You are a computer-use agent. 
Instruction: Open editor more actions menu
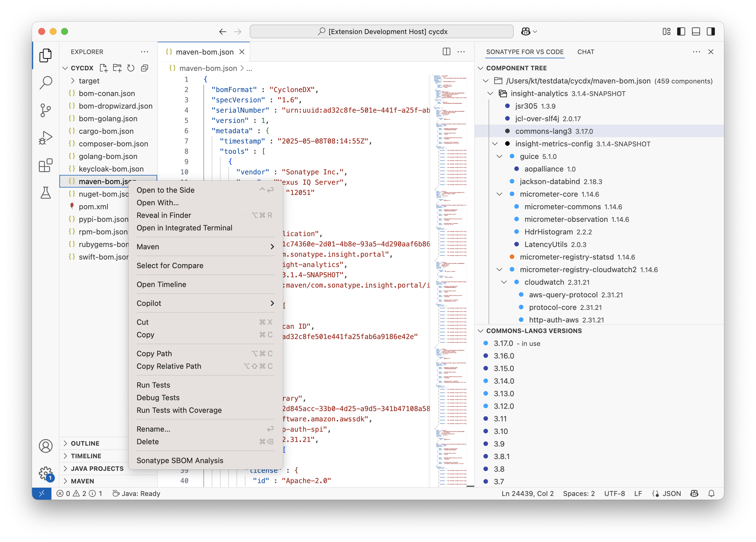tap(461, 52)
